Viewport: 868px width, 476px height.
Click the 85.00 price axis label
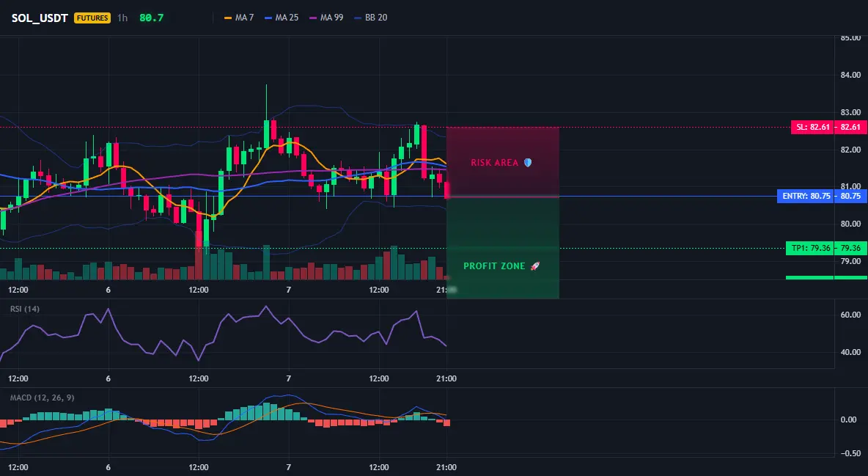point(850,37)
